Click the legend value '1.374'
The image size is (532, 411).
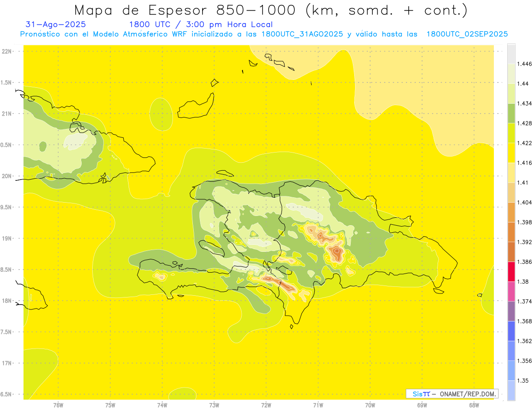tap(524, 301)
